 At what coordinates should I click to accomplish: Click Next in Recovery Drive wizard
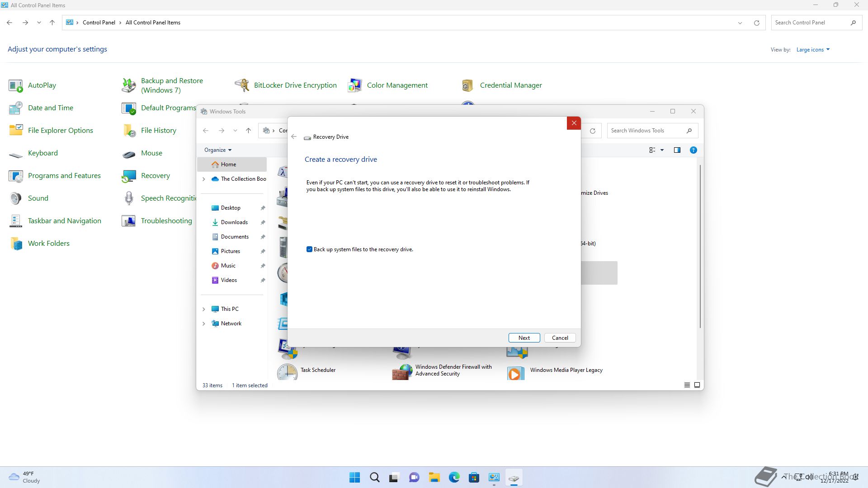[524, 338]
